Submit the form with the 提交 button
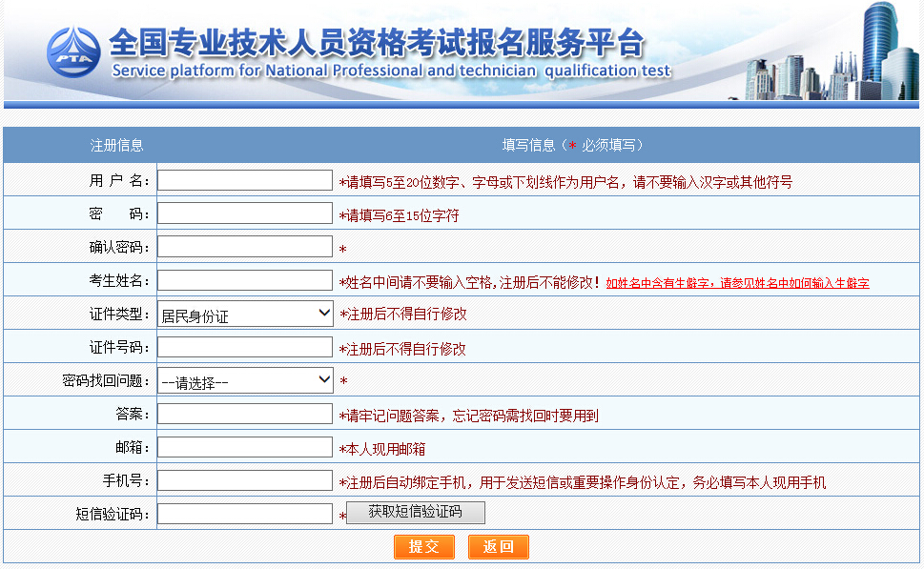Image resolution: width=924 pixels, height=569 pixels. pyautogui.click(x=424, y=547)
